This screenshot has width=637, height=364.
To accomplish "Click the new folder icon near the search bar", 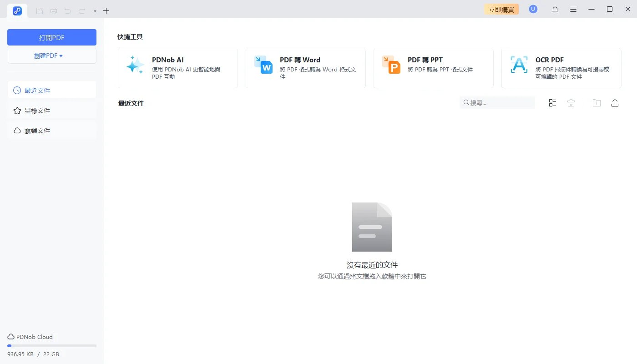I will [596, 103].
